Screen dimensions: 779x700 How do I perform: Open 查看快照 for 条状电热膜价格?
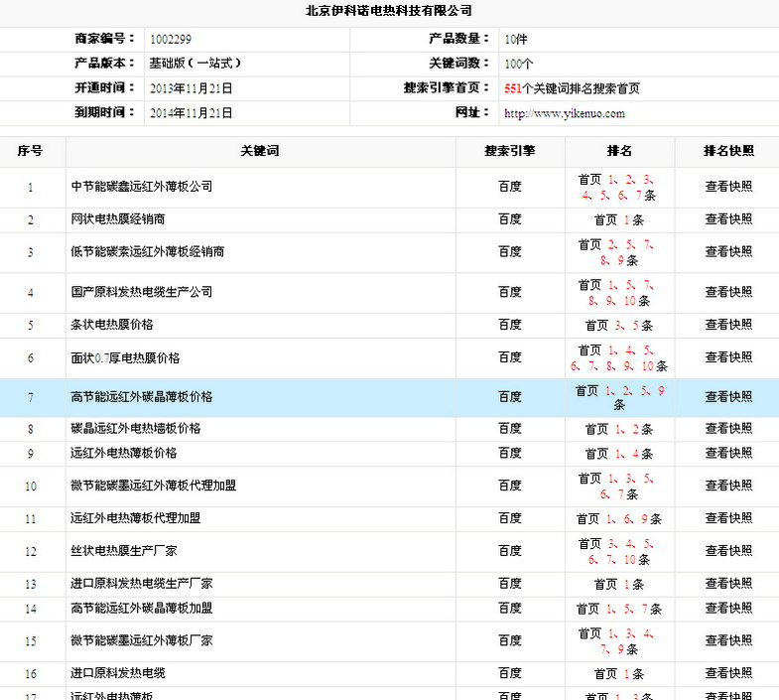tap(728, 325)
